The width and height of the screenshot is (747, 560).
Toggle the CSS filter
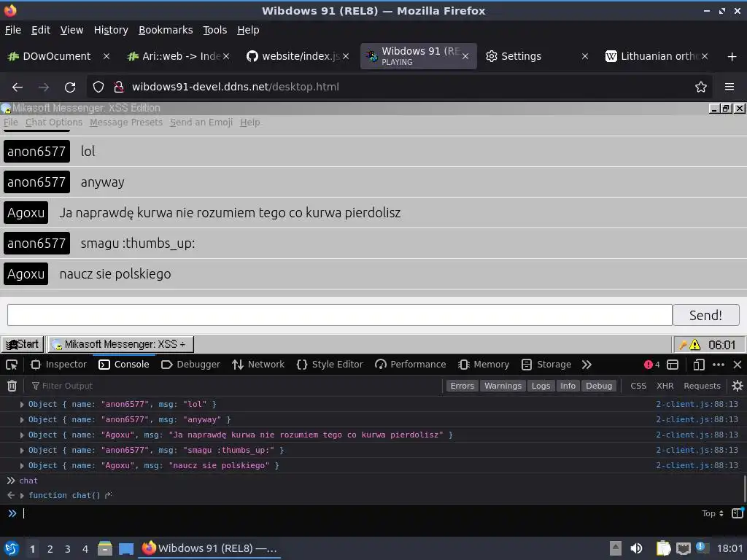pyautogui.click(x=638, y=386)
